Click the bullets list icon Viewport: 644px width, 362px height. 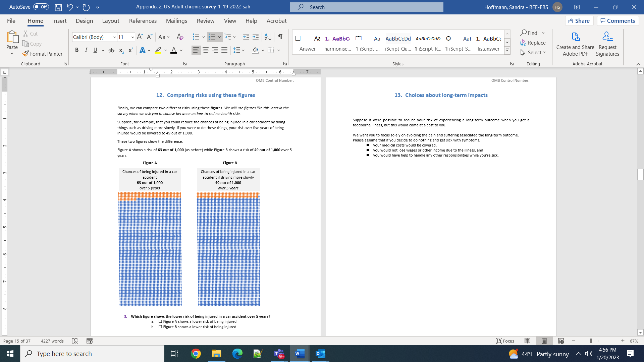(196, 37)
